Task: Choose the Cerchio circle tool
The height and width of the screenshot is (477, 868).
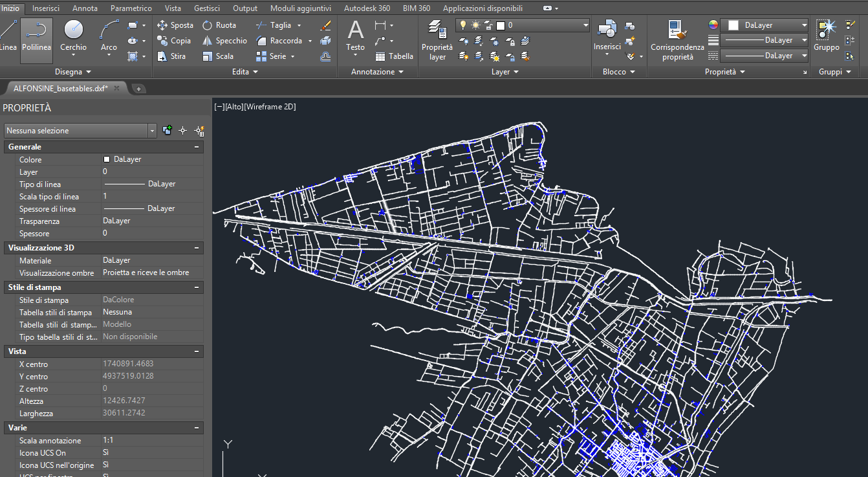Action: pos(73,38)
